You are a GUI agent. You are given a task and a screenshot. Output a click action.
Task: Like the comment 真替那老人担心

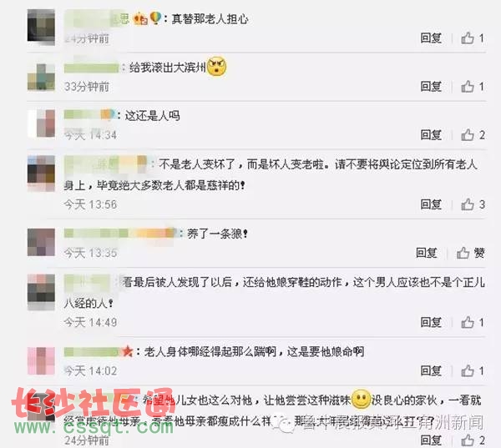click(473, 38)
